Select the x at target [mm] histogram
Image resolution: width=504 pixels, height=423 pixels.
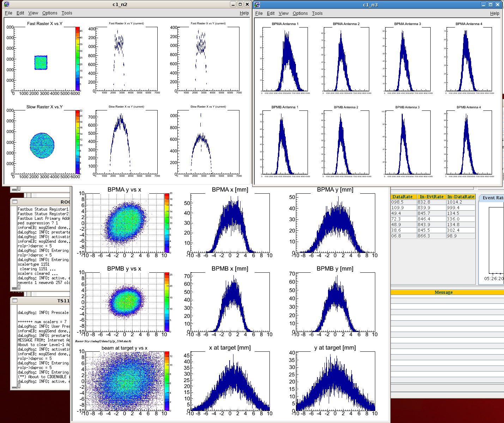[230, 381]
